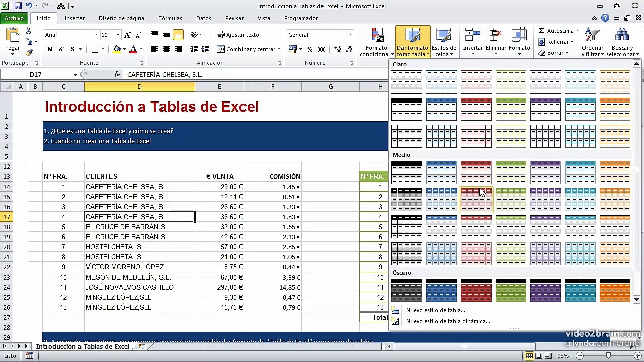Undo the last action
The height and width of the screenshot is (362, 644).
(x=29, y=6)
